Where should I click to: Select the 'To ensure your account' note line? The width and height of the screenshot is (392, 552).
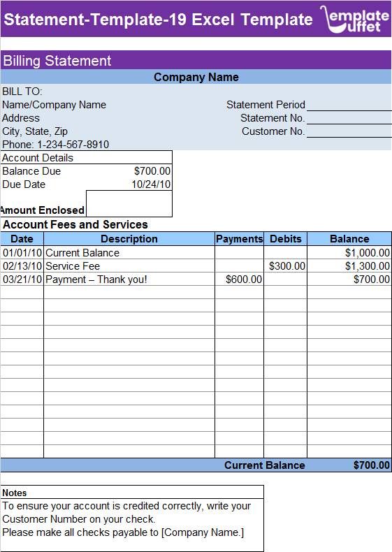(x=126, y=506)
